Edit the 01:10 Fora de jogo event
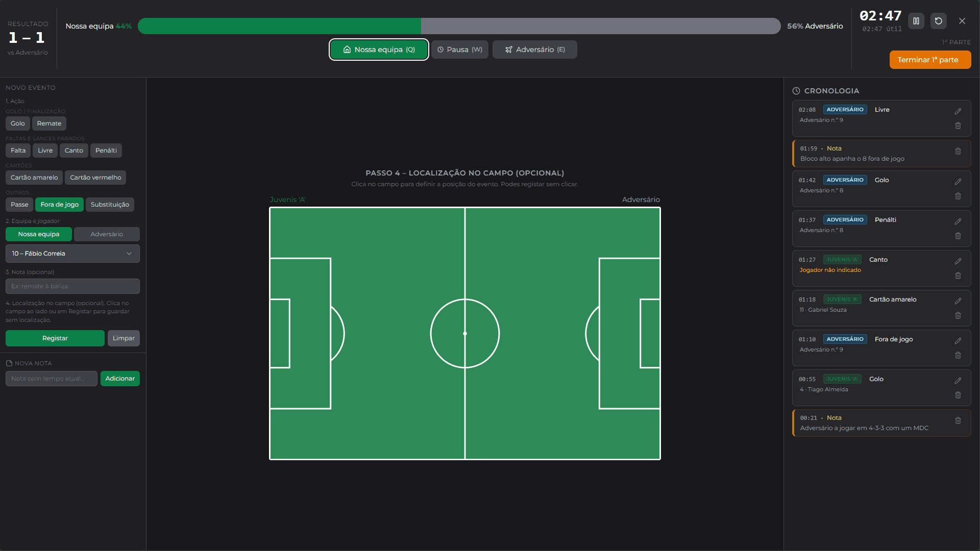980x551 pixels. (x=958, y=341)
